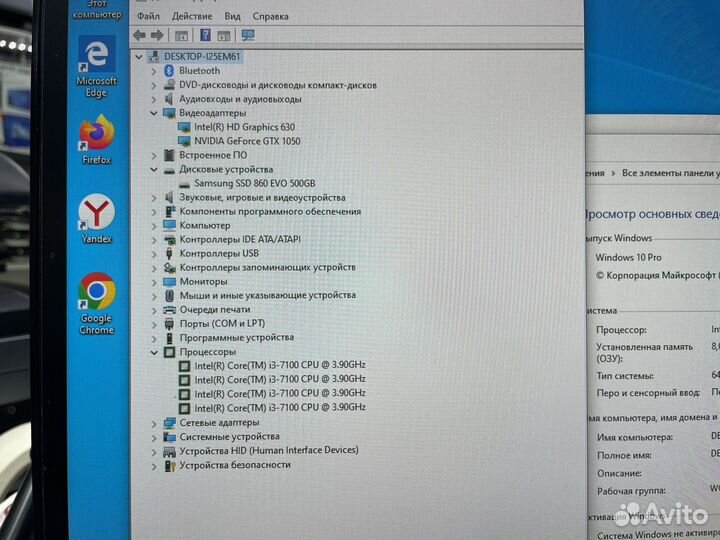
Task: Open the Действие menu
Action: pos(192,16)
